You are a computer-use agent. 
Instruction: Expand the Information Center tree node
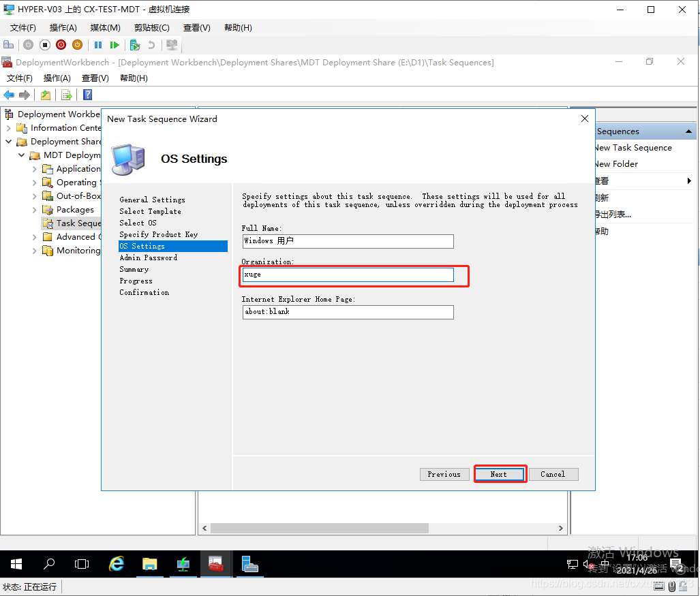click(x=8, y=128)
